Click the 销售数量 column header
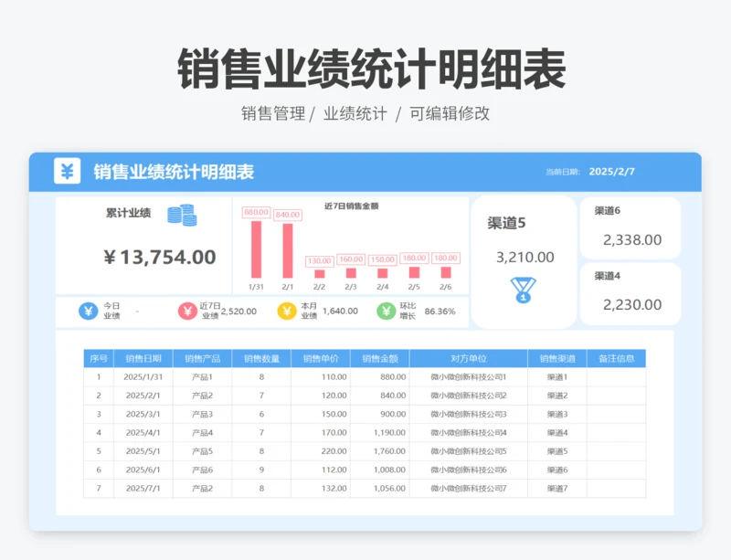Viewport: 731px width, 560px height. click(x=261, y=359)
